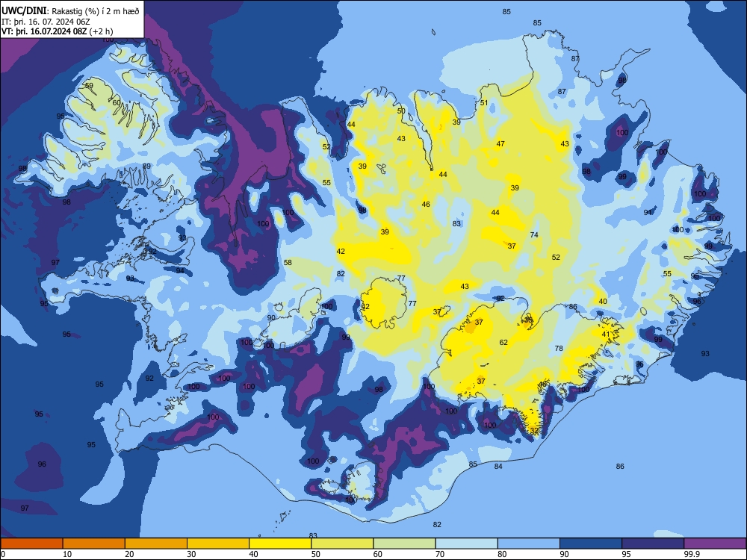The width and height of the screenshot is (747, 560).
Task: Click the '20' tick label on the legend scale
Action: point(129,554)
